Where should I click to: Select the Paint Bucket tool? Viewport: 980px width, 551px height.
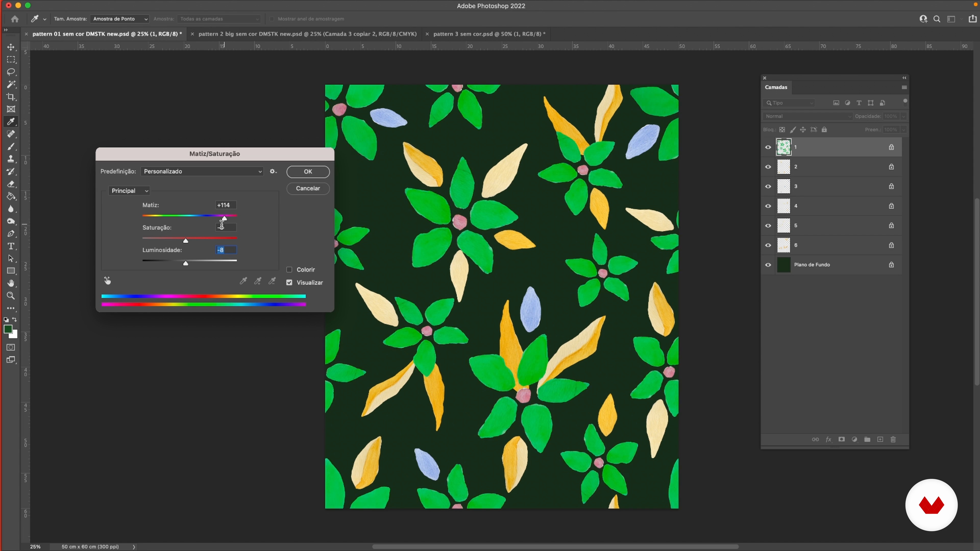(11, 196)
